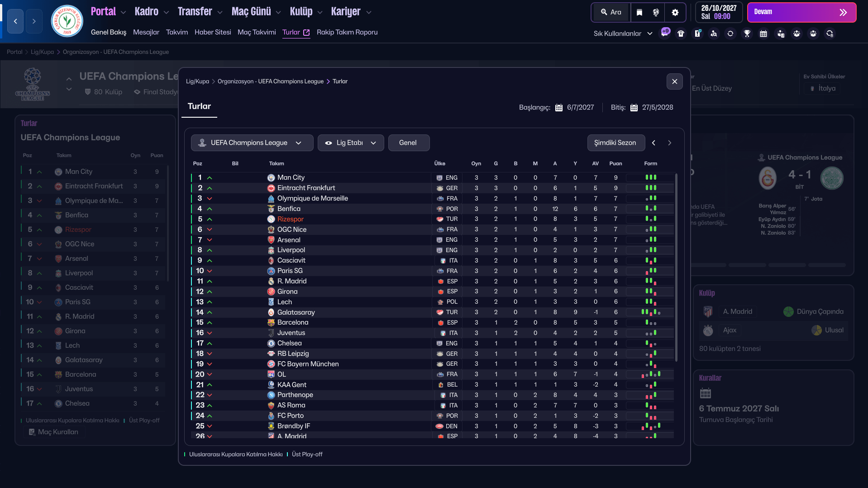Click Rizespor in the standings table
868x488 pixels.
click(x=290, y=219)
